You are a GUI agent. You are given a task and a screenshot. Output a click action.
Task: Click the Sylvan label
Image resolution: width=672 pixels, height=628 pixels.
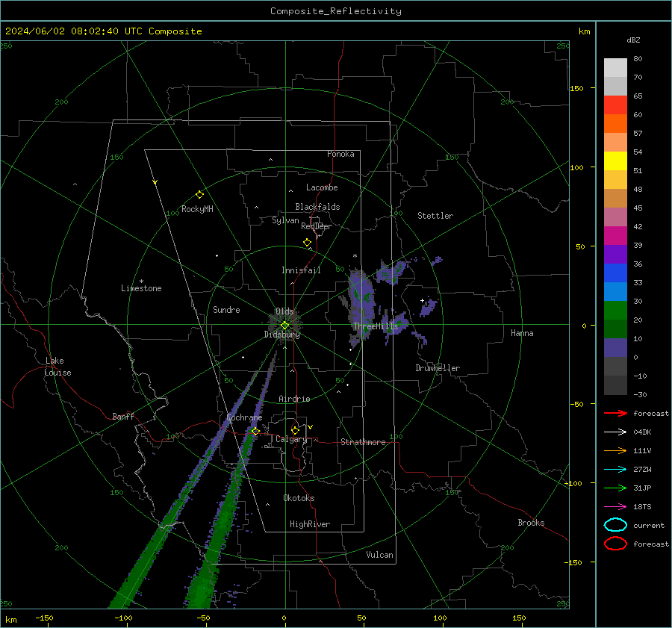pos(285,220)
